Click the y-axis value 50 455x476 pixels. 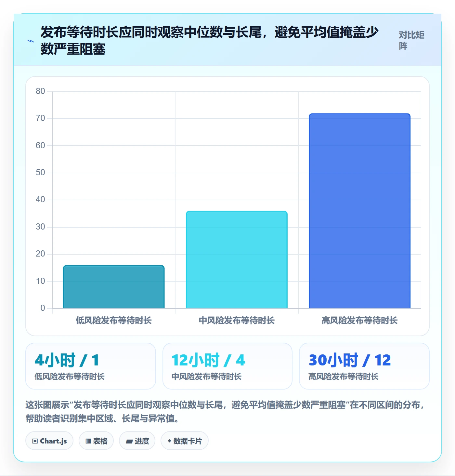pos(40,173)
